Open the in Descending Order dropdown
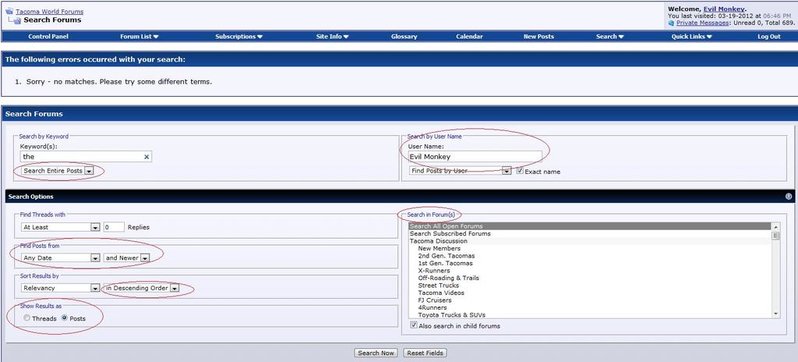The width and height of the screenshot is (798, 362). coord(142,288)
